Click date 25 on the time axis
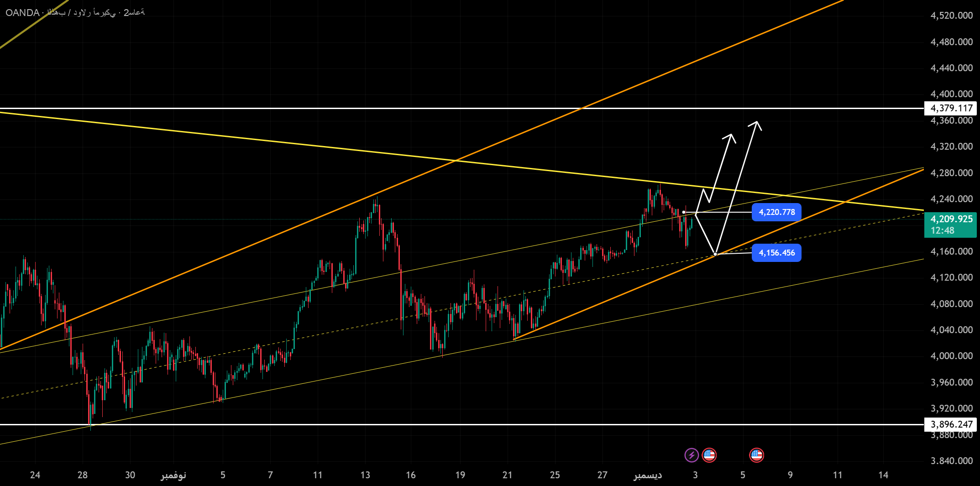The height and width of the screenshot is (486, 980). pyautogui.click(x=555, y=475)
